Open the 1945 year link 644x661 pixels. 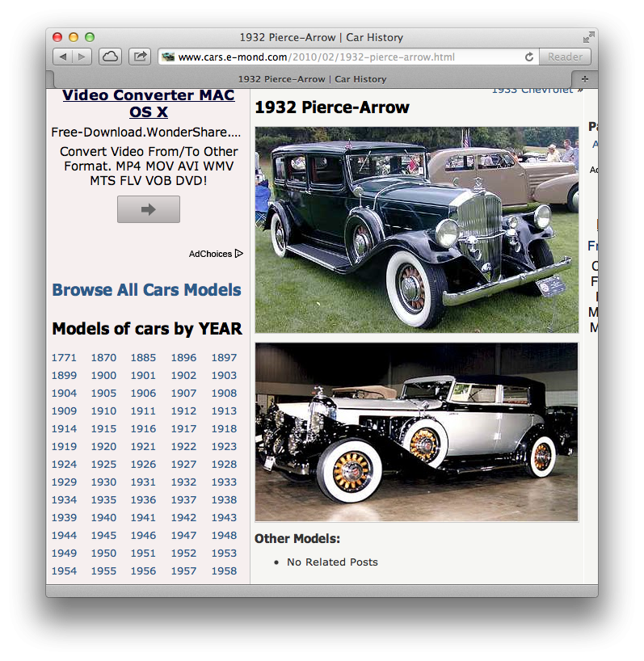(103, 536)
